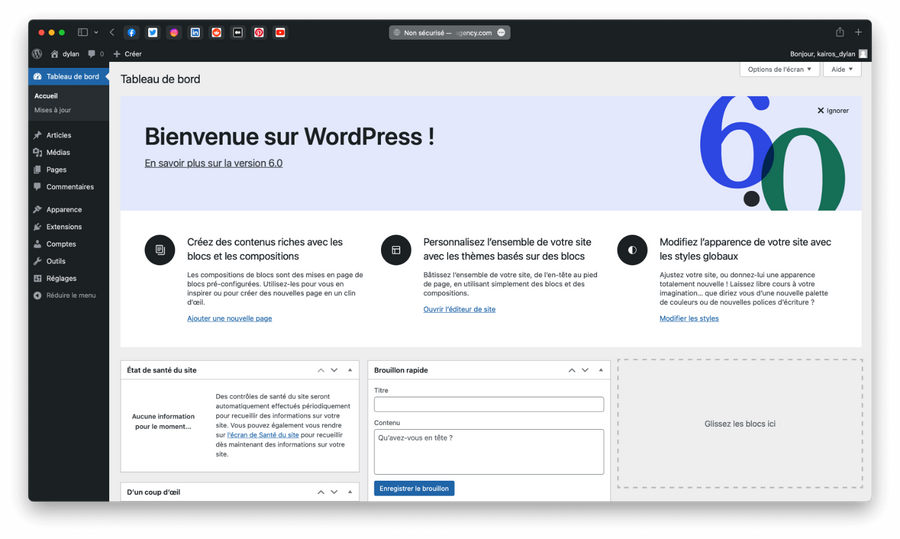The image size is (900, 539).
Task: Open the Medium favorite in the toolbar
Action: 238,33
